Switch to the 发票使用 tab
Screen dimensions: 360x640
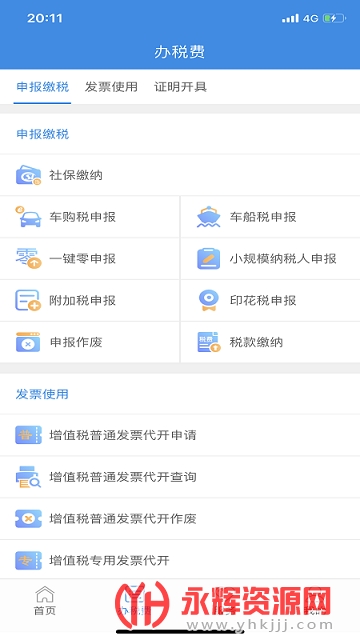point(111,87)
